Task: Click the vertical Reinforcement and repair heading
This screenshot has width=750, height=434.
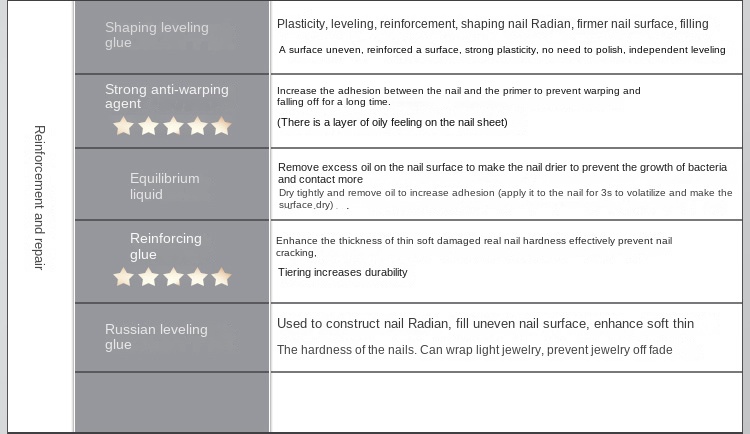Action: [x=39, y=197]
